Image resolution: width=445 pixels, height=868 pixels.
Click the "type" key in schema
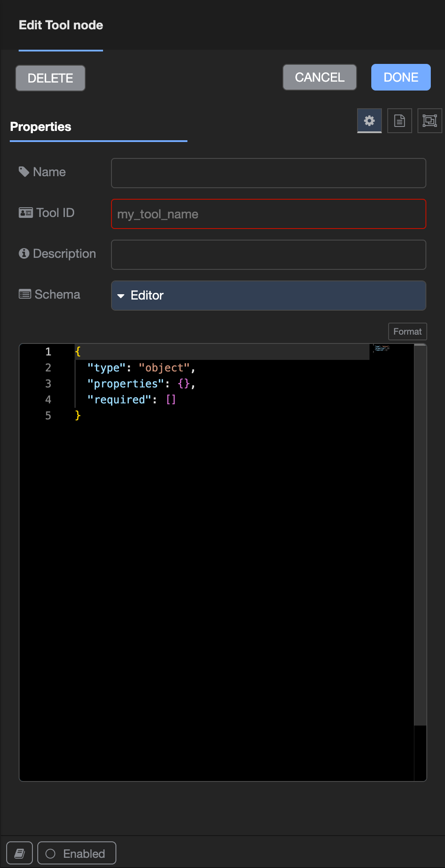coord(107,368)
